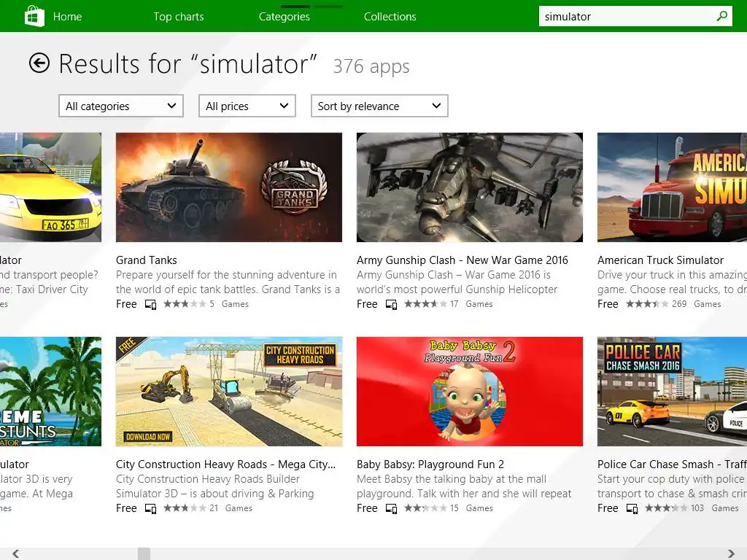The image size is (747, 560).
Task: Click 'Free' price under Baby Babsy
Action: [367, 508]
